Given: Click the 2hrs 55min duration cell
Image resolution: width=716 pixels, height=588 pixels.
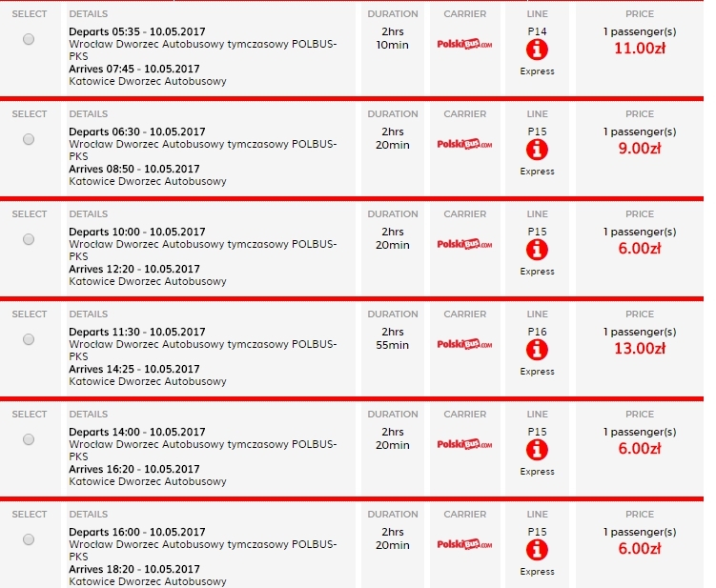Looking at the screenshot, I should (x=393, y=338).
